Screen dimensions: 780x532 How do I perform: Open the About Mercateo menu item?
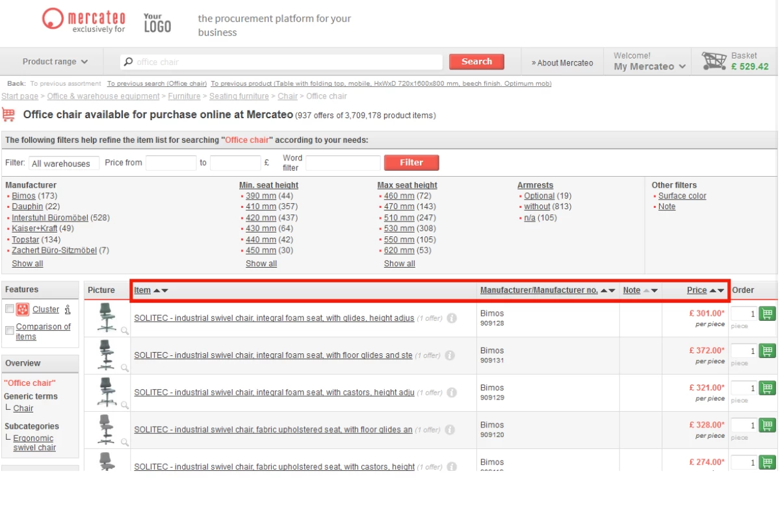tap(562, 63)
